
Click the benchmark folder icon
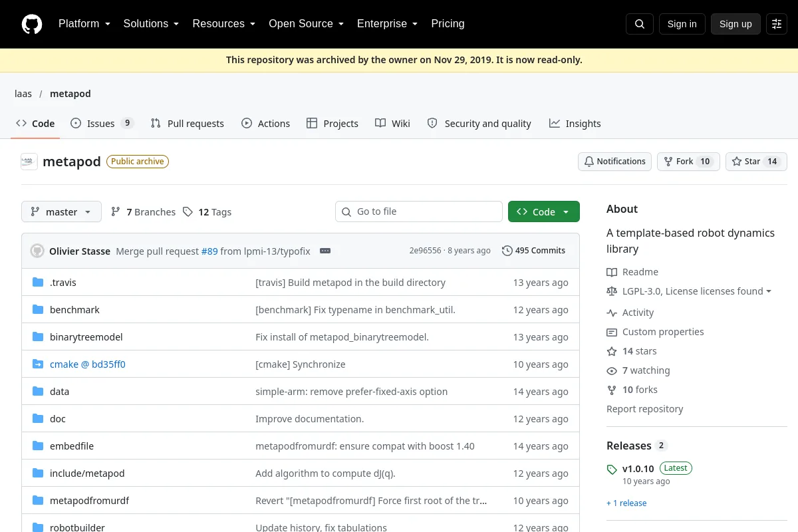click(x=38, y=310)
